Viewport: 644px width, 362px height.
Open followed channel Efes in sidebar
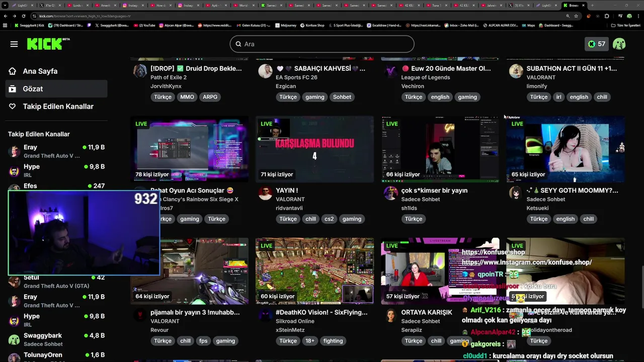(56, 187)
